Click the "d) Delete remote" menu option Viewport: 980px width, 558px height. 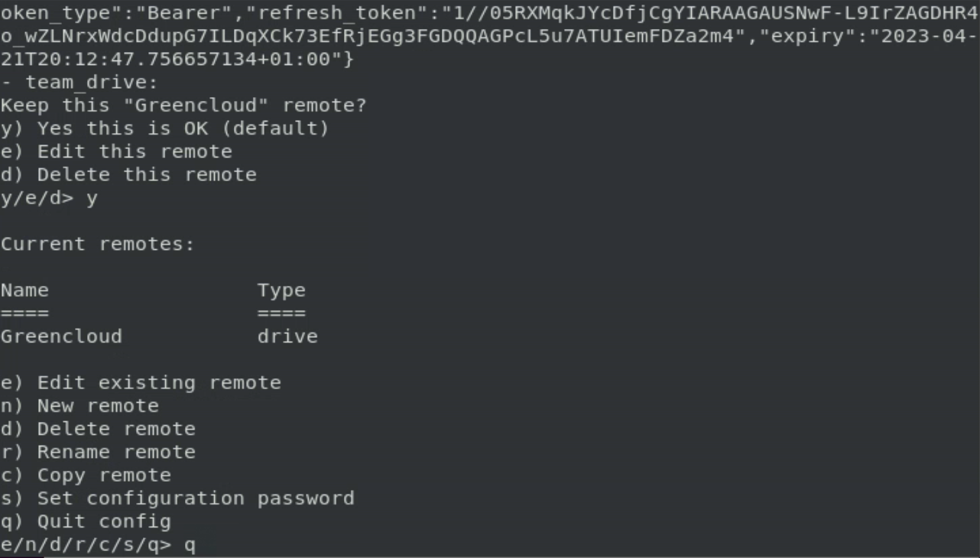tap(98, 429)
